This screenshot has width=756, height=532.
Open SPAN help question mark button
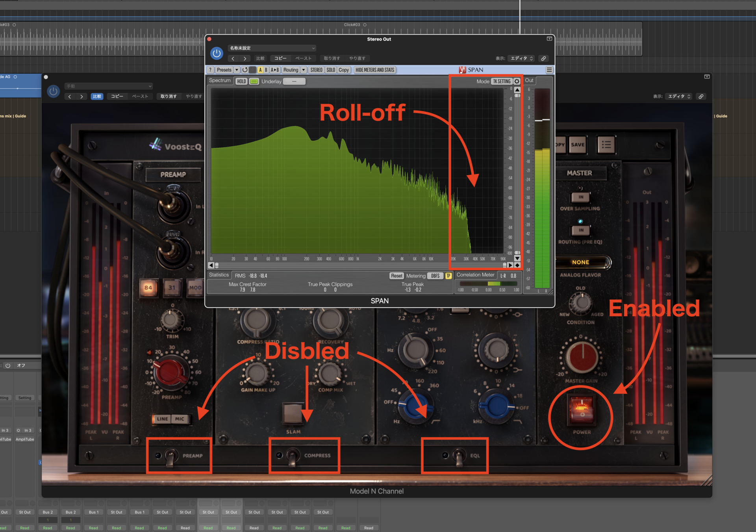pos(210,70)
